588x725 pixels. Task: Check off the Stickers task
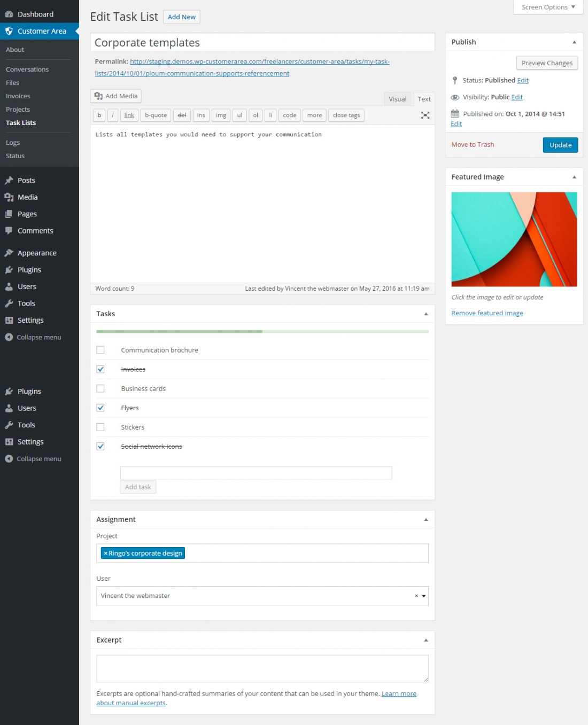[x=100, y=427]
